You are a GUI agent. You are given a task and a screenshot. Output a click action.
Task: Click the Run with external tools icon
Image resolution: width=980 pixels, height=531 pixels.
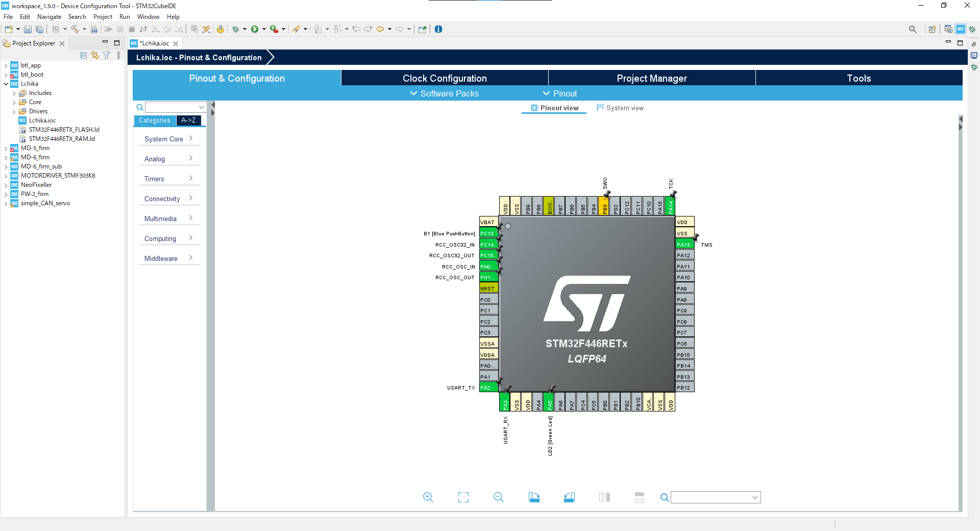click(274, 29)
